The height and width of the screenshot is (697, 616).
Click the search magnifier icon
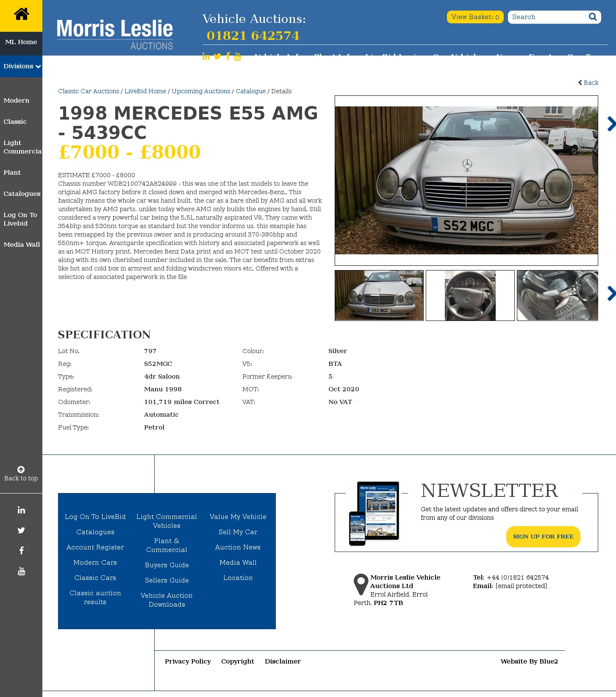pyautogui.click(x=593, y=17)
